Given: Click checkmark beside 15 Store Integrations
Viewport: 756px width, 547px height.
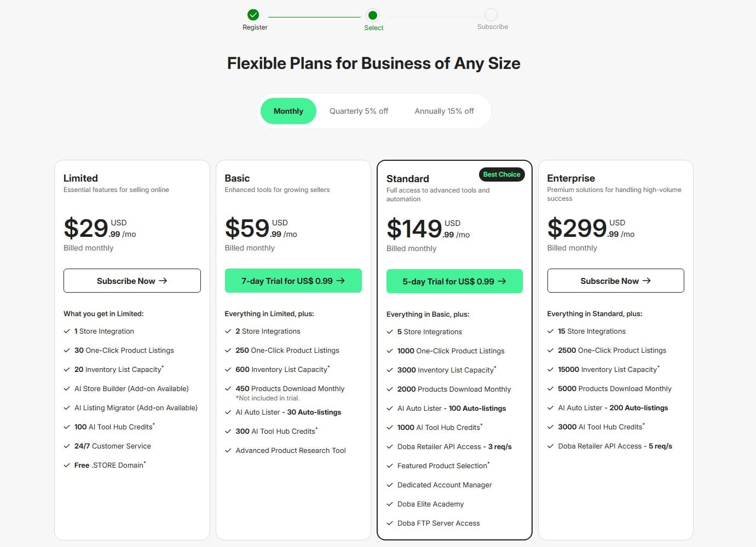Looking at the screenshot, I should [x=551, y=331].
